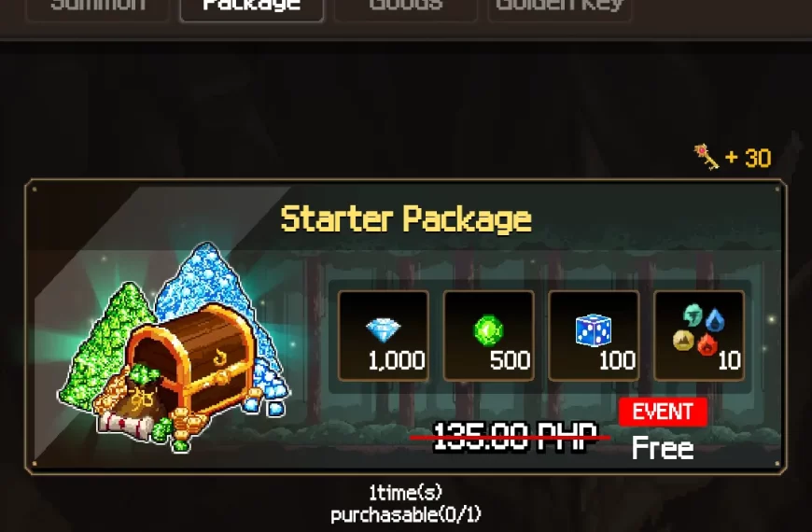The height and width of the screenshot is (532, 812).
Task: Click the green emerald pile
Action: click(x=106, y=342)
